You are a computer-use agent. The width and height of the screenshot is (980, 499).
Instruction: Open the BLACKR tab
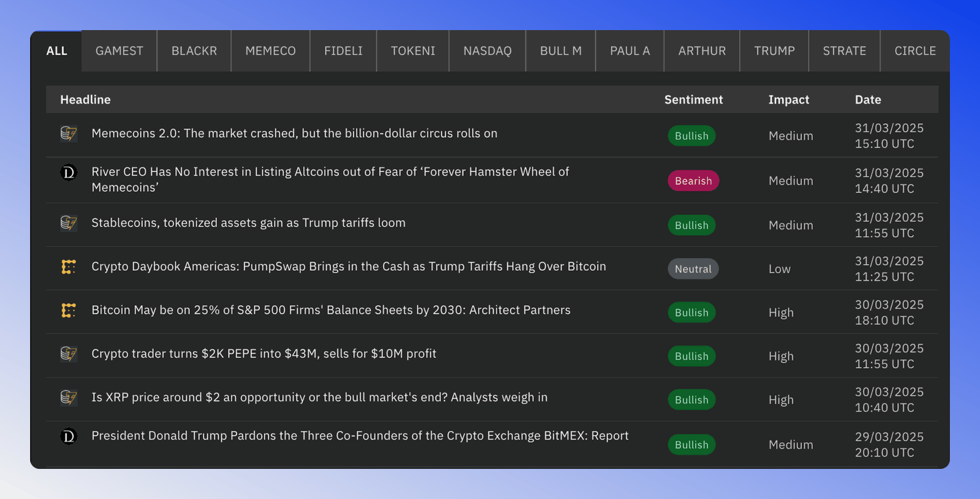pos(194,51)
